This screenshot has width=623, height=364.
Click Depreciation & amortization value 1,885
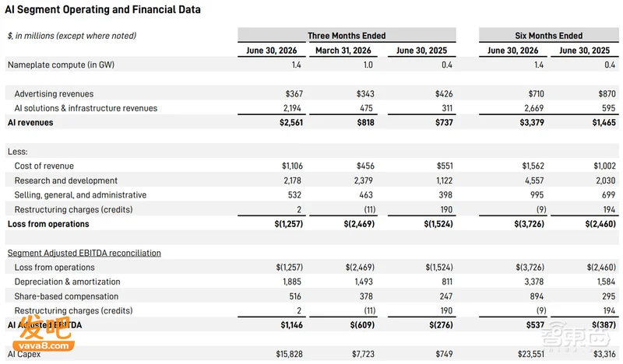pyautogui.click(x=292, y=282)
